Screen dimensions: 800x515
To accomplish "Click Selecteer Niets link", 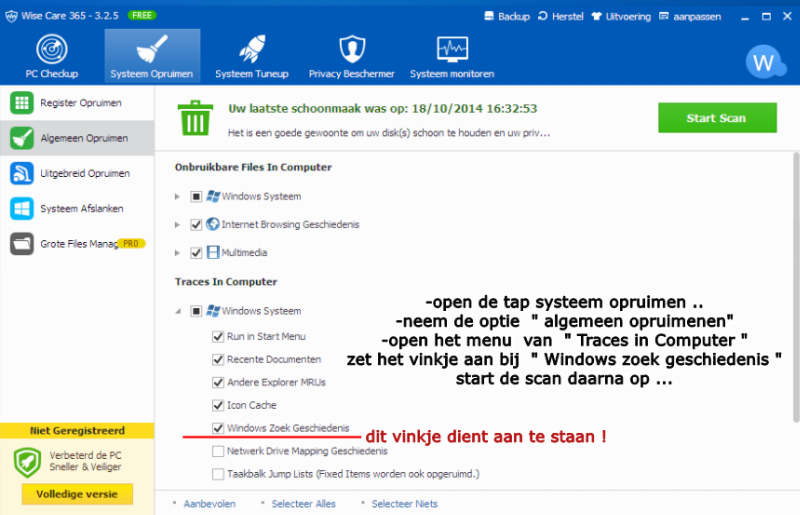I will point(405,504).
